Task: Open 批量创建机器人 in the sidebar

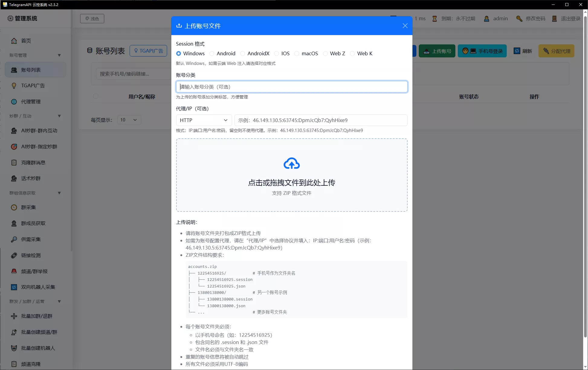Action: (35, 348)
